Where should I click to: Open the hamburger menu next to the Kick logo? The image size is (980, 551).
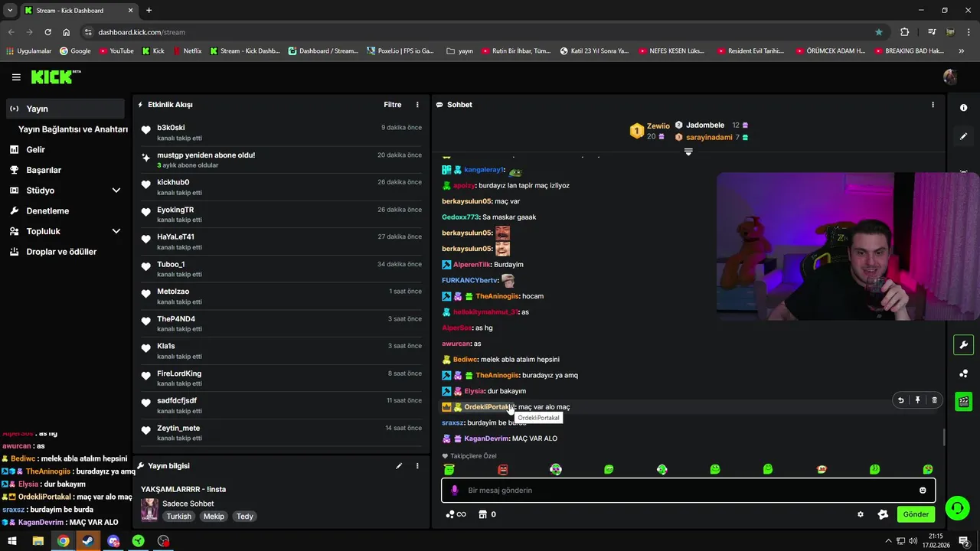click(16, 77)
